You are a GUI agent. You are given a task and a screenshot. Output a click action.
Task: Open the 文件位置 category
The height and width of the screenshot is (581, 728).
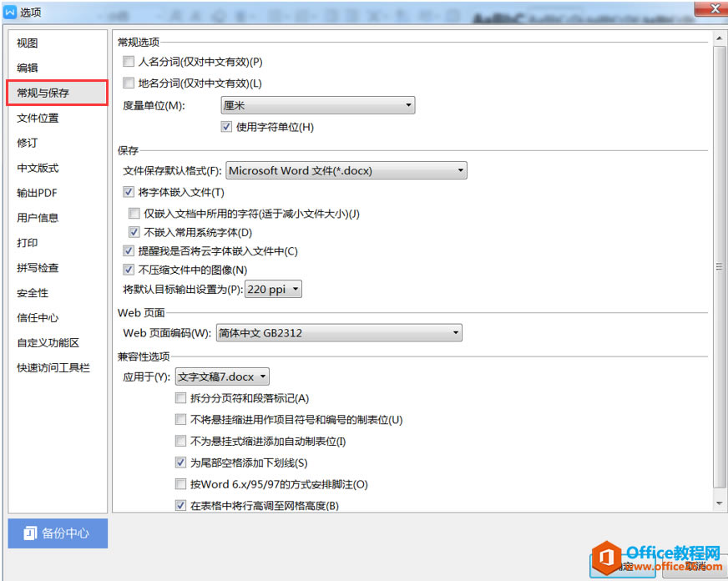(x=38, y=118)
